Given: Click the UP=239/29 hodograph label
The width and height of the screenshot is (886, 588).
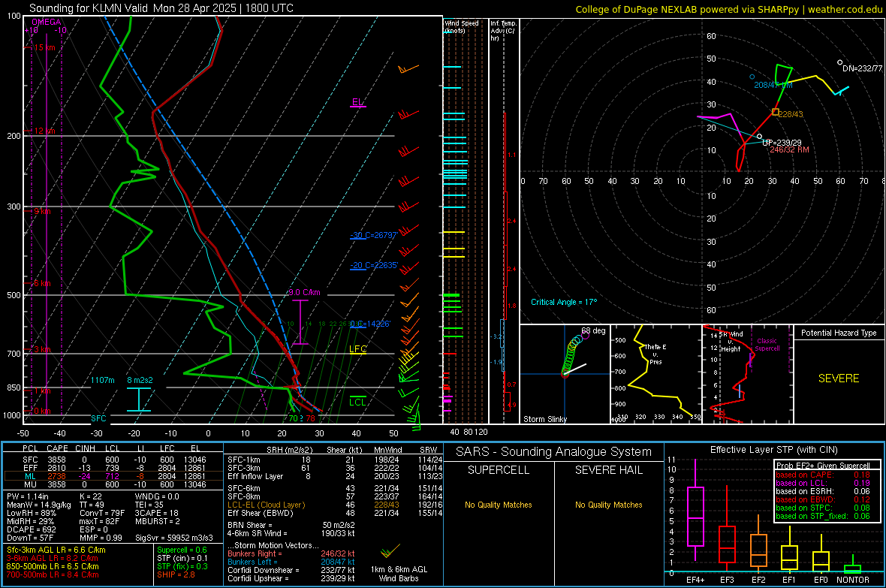Looking at the screenshot, I should pyautogui.click(x=782, y=143).
